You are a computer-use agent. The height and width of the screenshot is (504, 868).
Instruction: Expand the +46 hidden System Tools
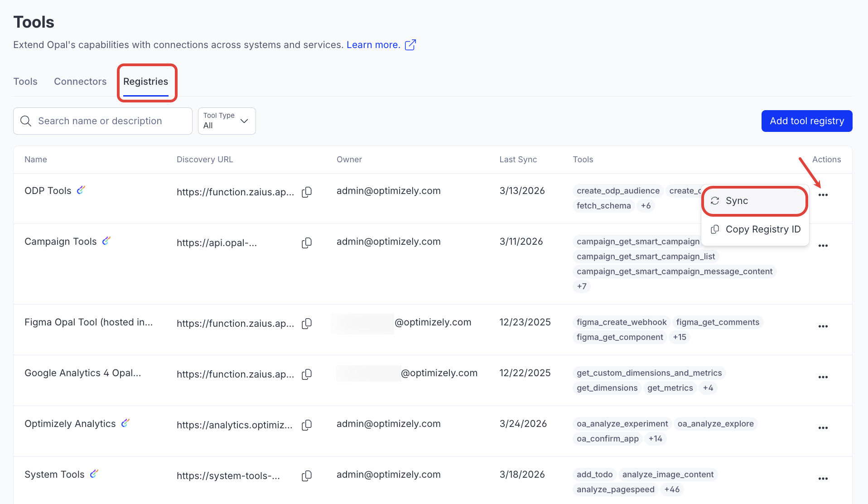click(671, 489)
